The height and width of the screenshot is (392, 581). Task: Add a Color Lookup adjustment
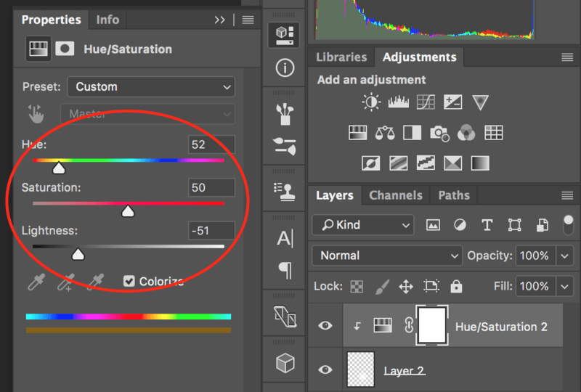click(x=494, y=133)
